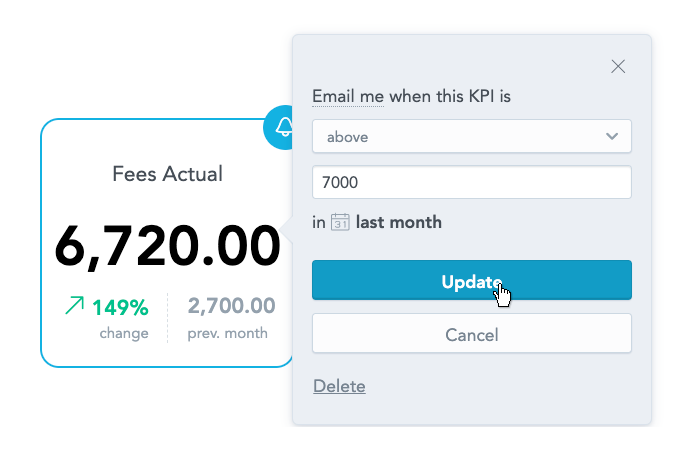The image size is (688, 458).
Task: Click the Update button
Action: (472, 280)
